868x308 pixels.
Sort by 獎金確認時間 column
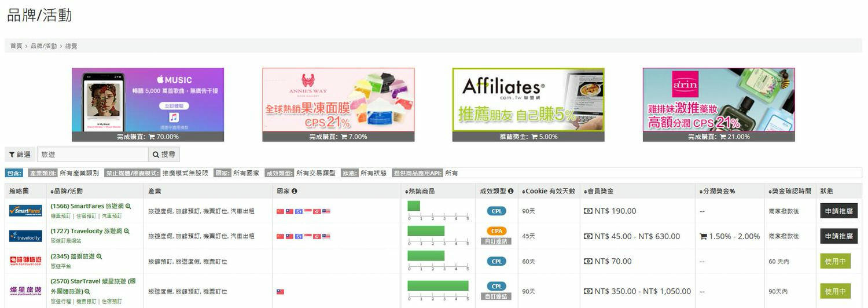pyautogui.click(x=789, y=191)
